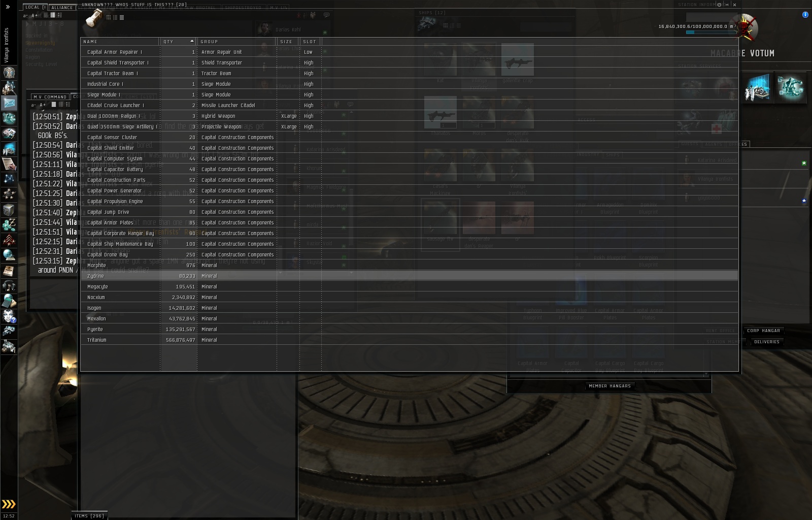Select the Citadel Cruise Launcher I item
This screenshot has height=520, width=812.
coord(410,106)
